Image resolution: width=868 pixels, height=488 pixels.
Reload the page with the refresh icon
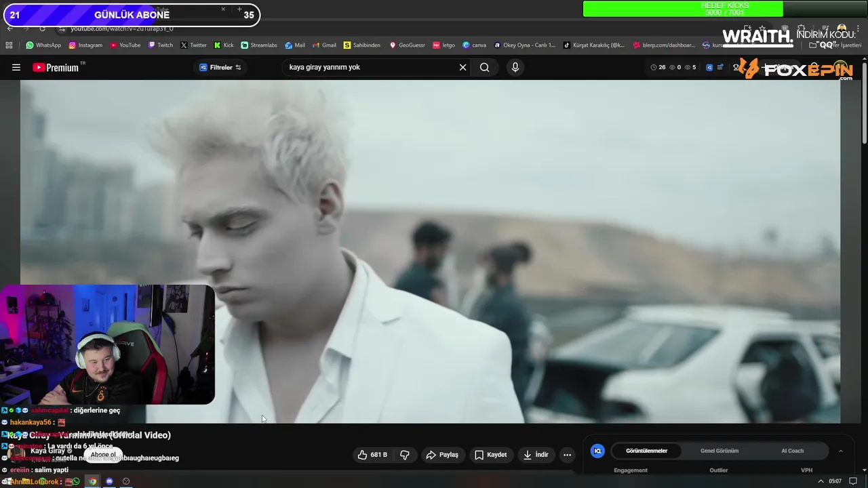point(42,29)
